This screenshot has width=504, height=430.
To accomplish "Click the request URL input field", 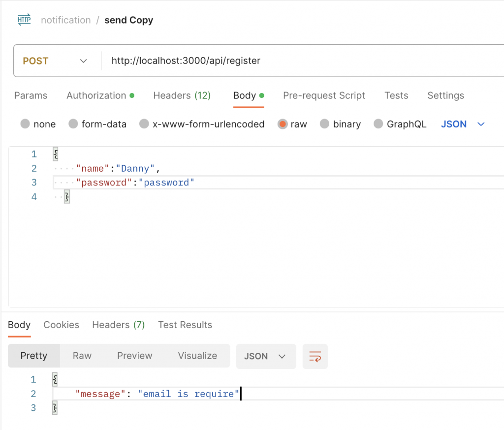I will pos(295,61).
